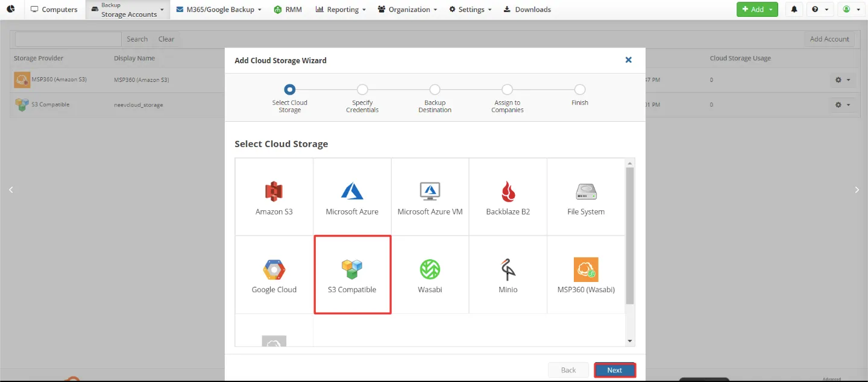Go to next slide with right arrow

[857, 190]
